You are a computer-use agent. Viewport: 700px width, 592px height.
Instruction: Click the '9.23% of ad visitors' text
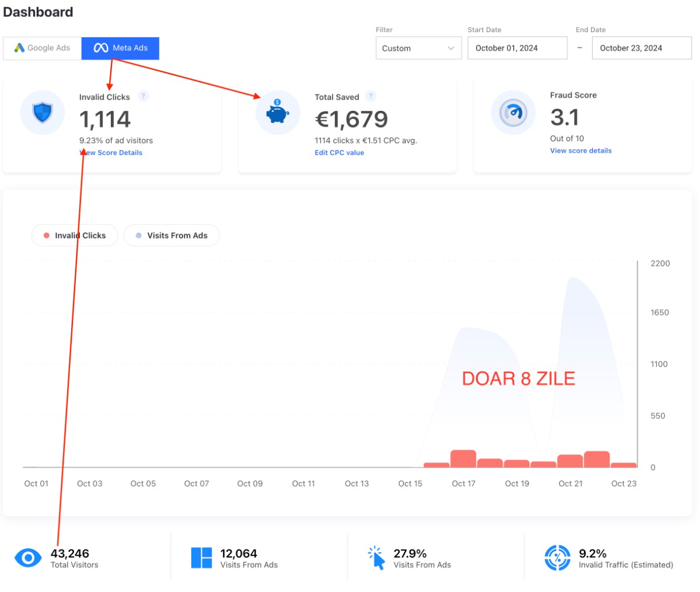coord(116,141)
